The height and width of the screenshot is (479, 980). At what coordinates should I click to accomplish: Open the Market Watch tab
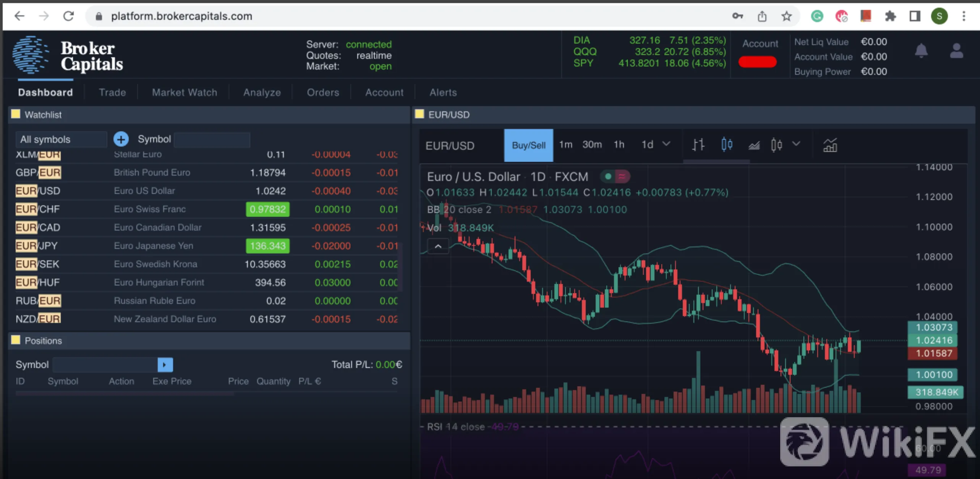click(185, 92)
